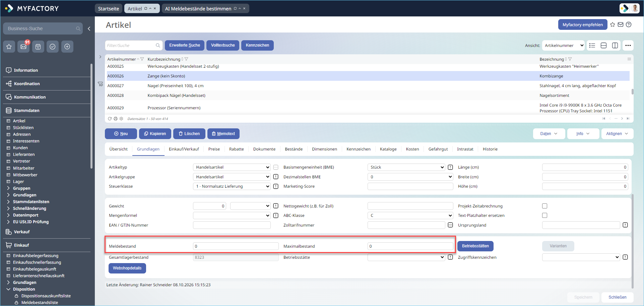Open the Bestände tab
The image size is (644, 306).
[294, 149]
